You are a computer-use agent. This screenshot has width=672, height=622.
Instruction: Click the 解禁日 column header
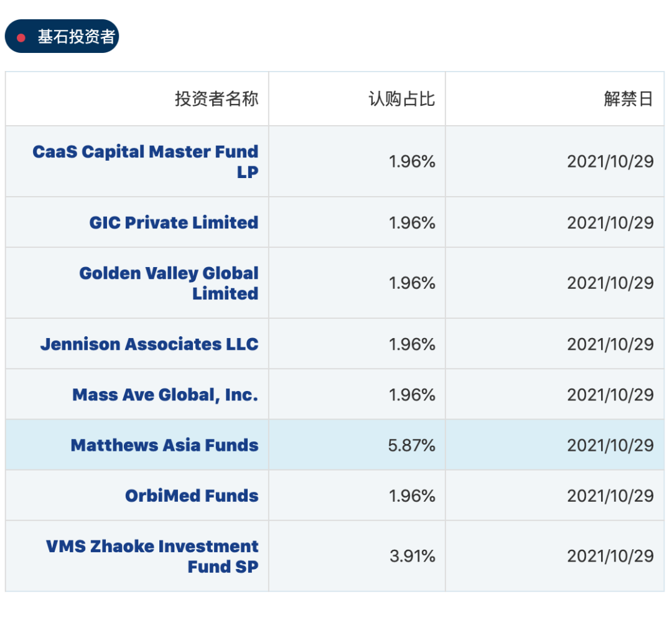(x=628, y=98)
